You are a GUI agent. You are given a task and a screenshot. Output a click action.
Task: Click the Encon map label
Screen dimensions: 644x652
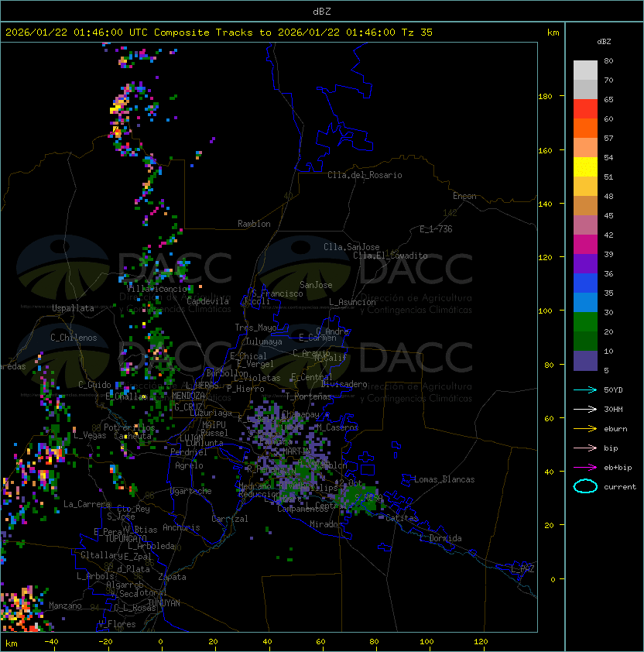(464, 196)
